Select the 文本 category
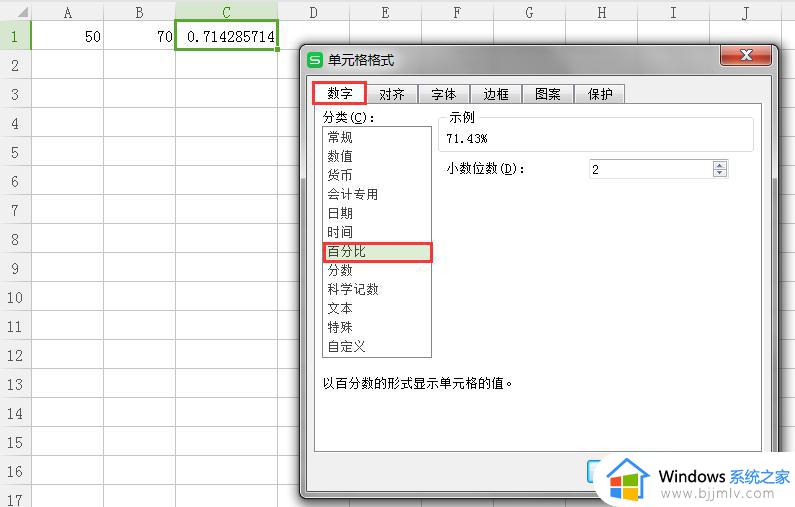This screenshot has width=795, height=507. click(377, 308)
